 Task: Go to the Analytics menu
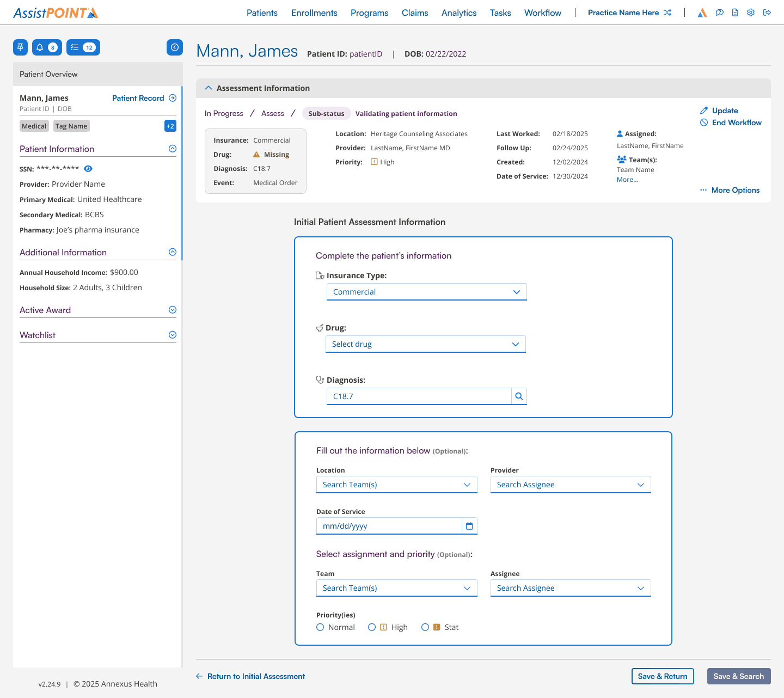(459, 13)
